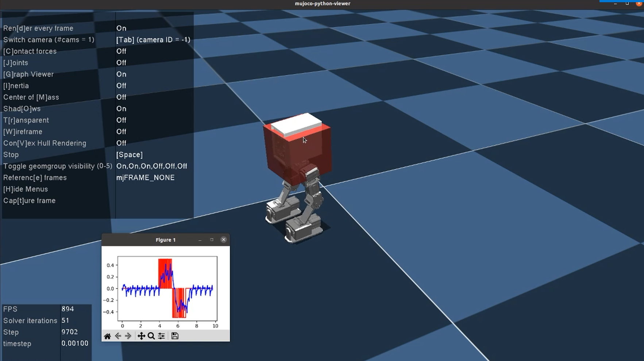The height and width of the screenshot is (361, 644).
Task: Click the '[W]ireframe' row label
Action: [x=23, y=132]
